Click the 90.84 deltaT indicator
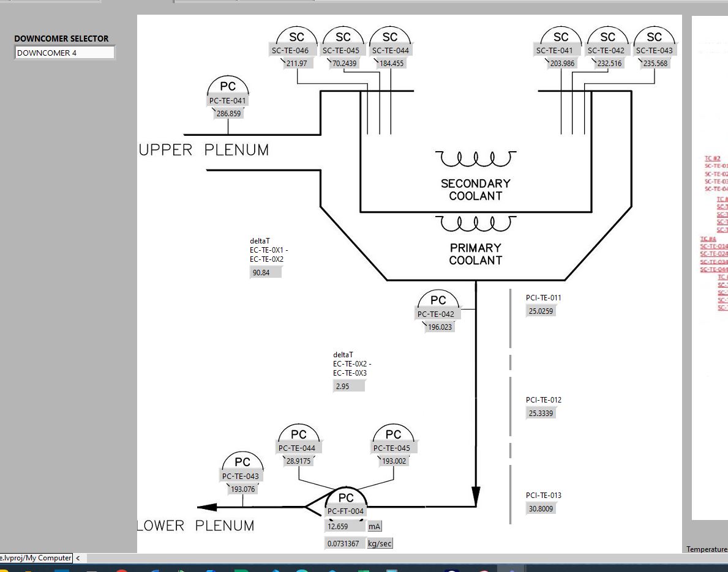Viewport: 728px width, 572px height. point(266,273)
